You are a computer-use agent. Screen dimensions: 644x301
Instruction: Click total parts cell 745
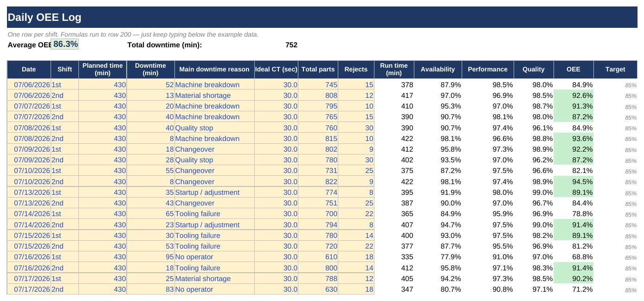(x=318, y=84)
